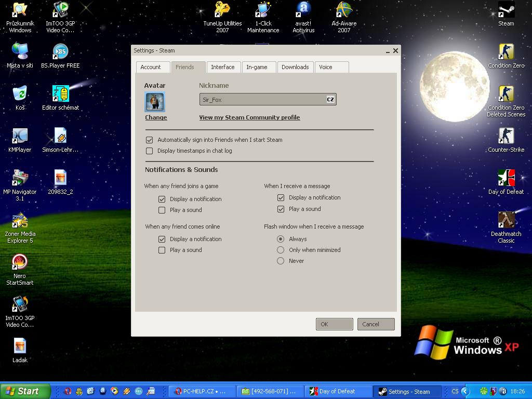Select ImTOO 3GP Video Converter top icon
Image resolution: width=532 pixels, height=399 pixels.
[x=60, y=17]
